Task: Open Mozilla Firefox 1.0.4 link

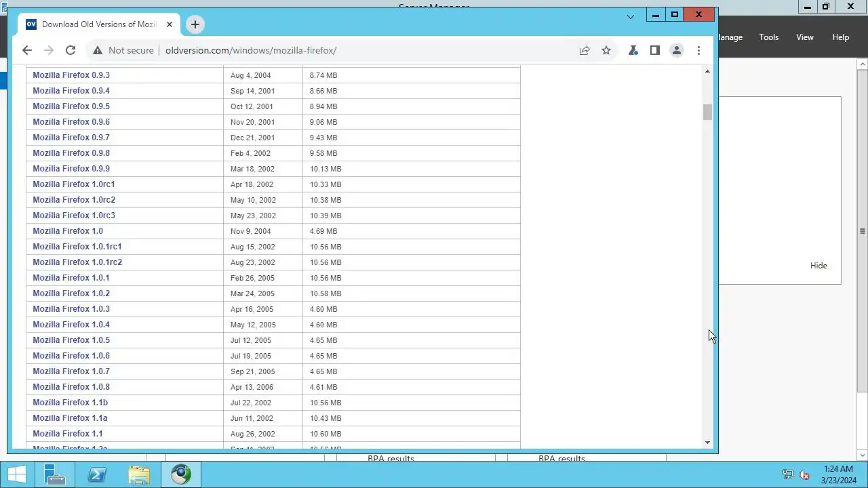Action: pyautogui.click(x=71, y=325)
